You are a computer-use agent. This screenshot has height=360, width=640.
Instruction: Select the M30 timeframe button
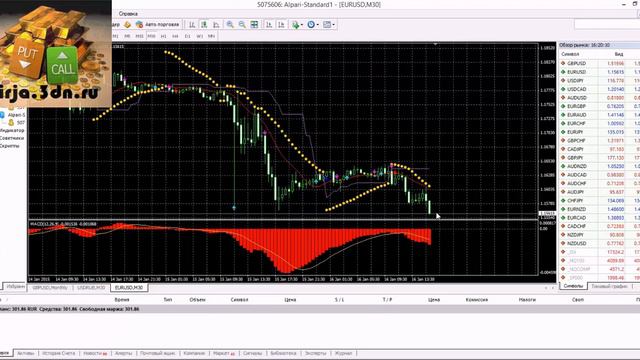(x=151, y=36)
